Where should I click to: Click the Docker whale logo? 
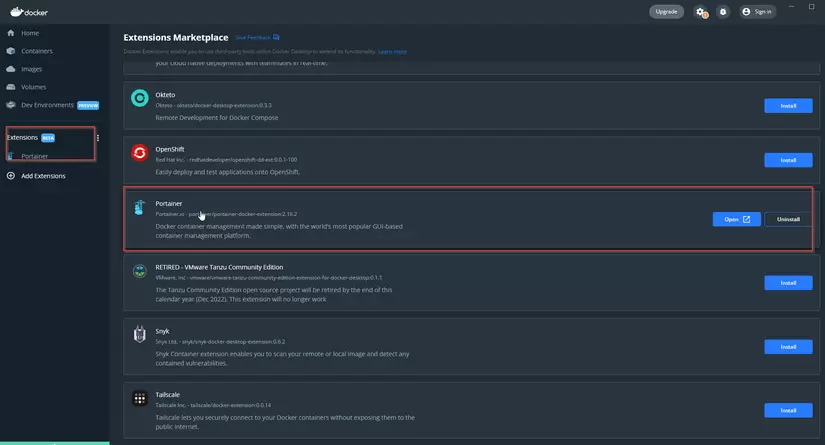[x=29, y=12]
